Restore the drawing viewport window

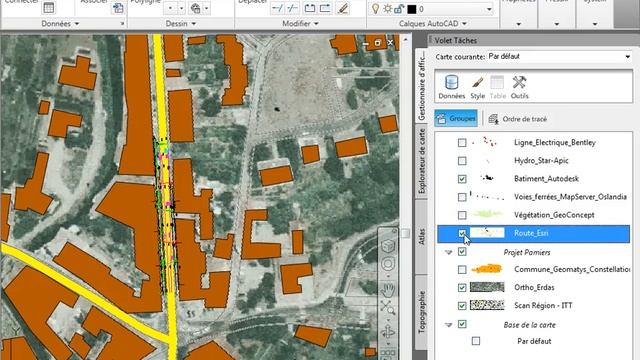[x=378, y=42]
